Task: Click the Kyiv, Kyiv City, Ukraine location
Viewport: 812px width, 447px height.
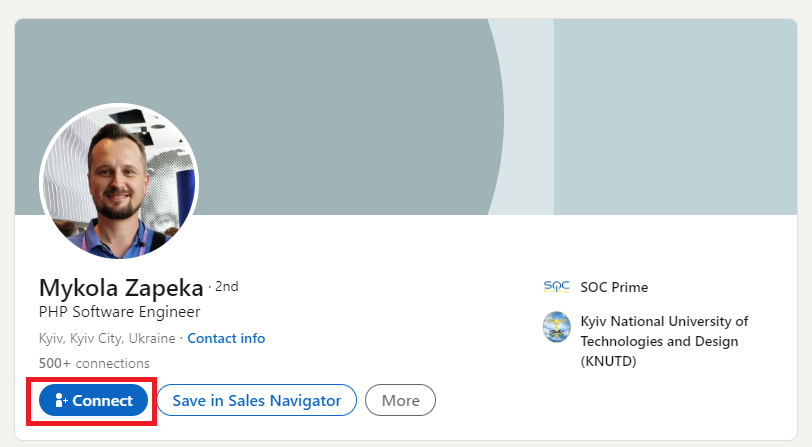Action: (107, 338)
